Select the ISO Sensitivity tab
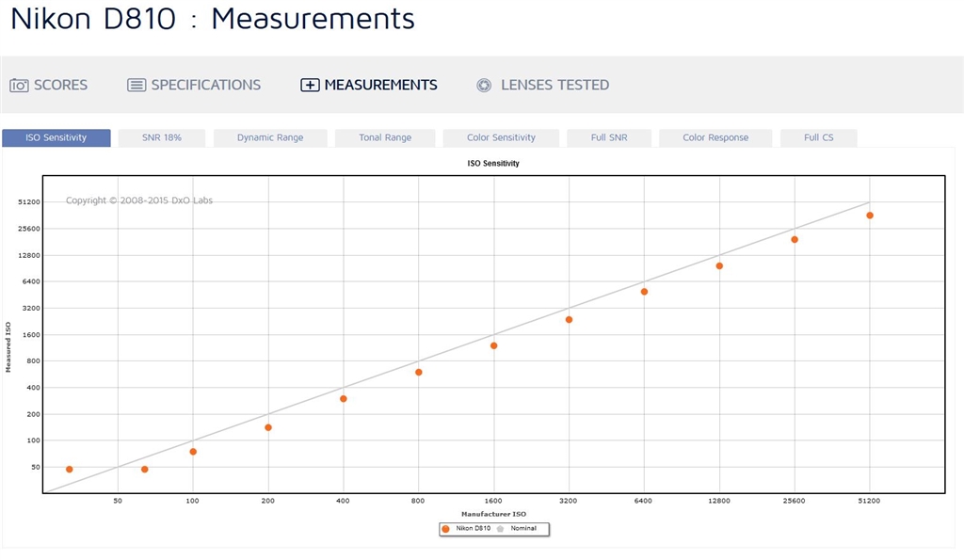Viewport: 964px width, 560px height. (56, 137)
